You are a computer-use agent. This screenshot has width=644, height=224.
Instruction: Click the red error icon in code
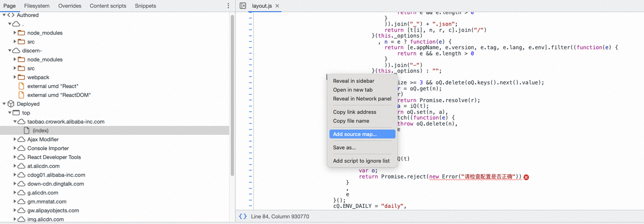coord(526,177)
